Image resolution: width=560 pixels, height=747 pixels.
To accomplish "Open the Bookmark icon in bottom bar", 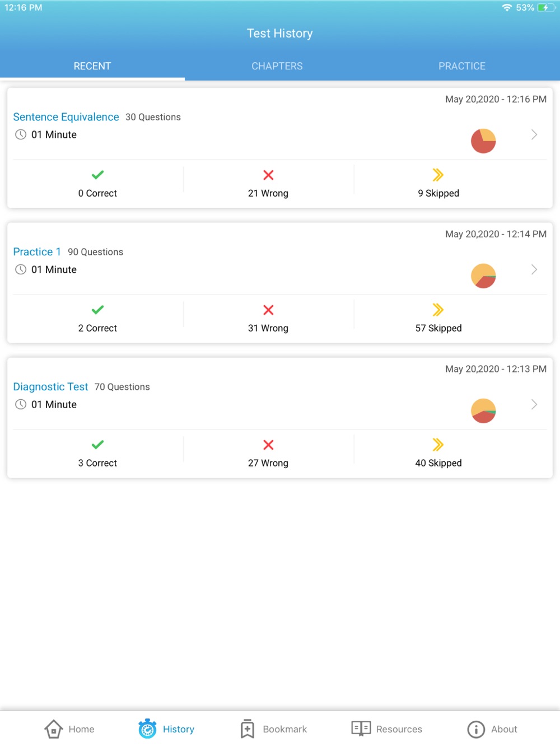I will coord(248,729).
